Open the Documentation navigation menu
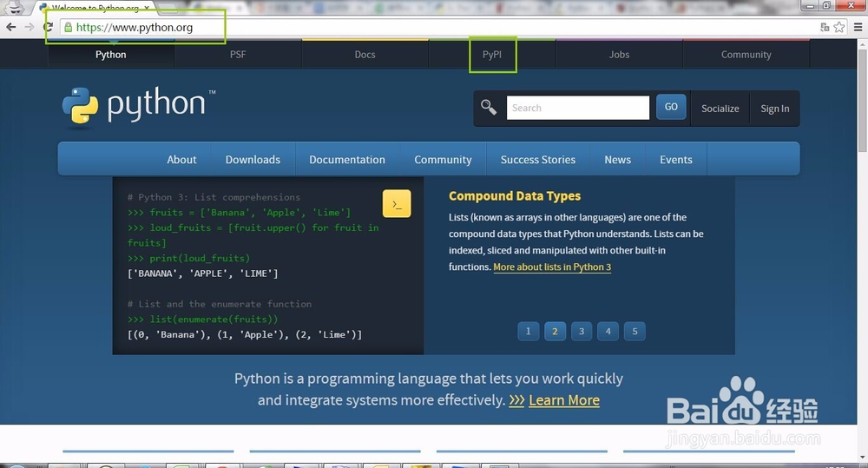 click(x=347, y=160)
